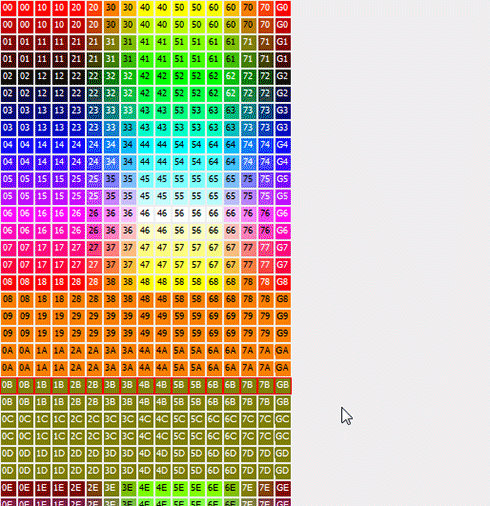
Task: Select the maroon G1 swatch directly below G0
Action: tap(282, 42)
